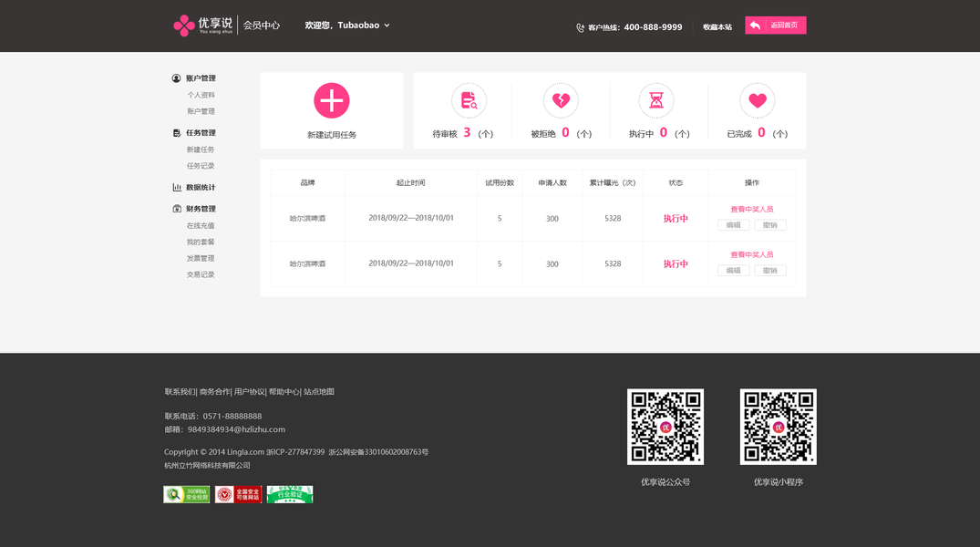Click the 优享说小程序 QR code
The width and height of the screenshot is (980, 547).
pyautogui.click(x=779, y=427)
